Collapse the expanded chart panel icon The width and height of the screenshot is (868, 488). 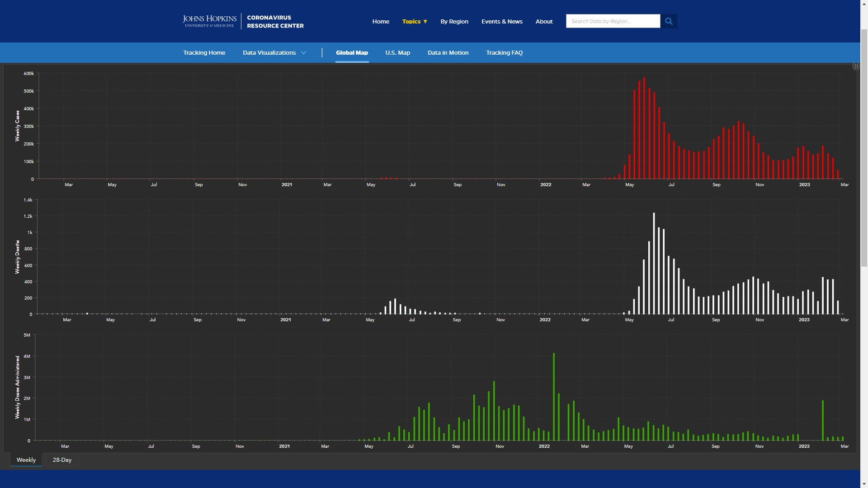point(856,66)
